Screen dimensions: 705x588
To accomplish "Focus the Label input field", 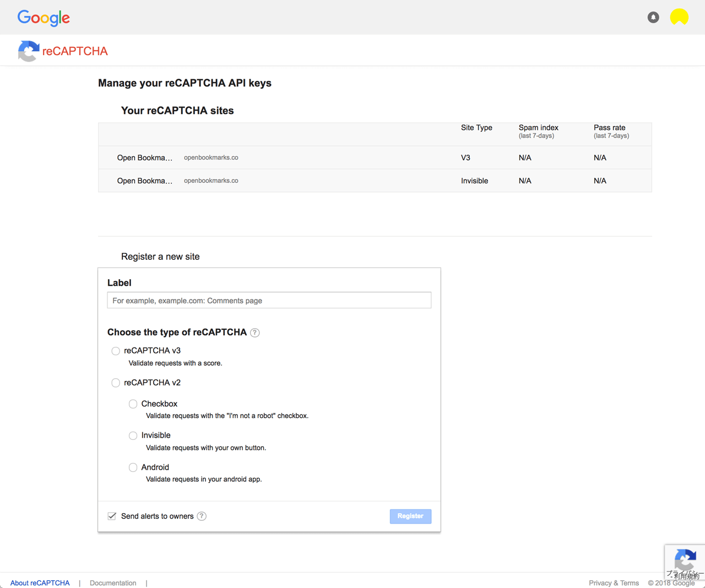I will coord(269,300).
